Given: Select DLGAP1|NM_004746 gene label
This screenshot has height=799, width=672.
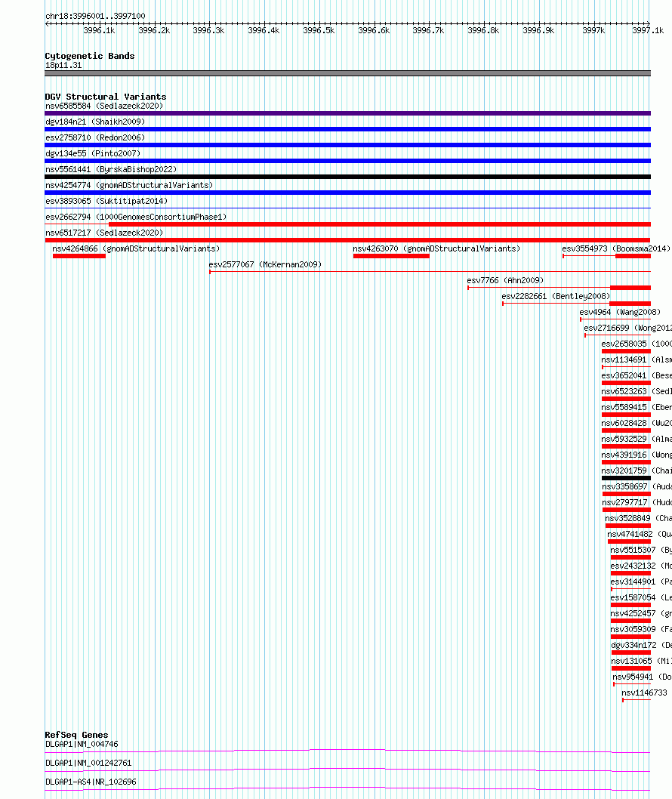Looking at the screenshot, I should (82, 743).
